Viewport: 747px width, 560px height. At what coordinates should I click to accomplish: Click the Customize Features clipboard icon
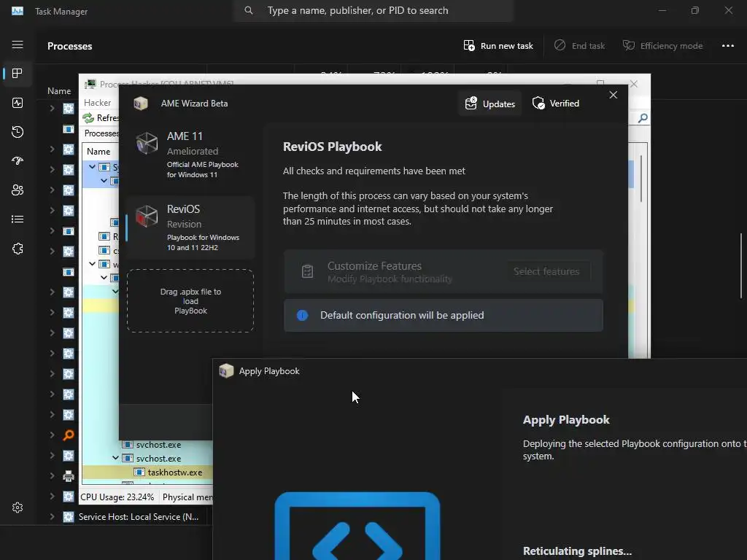(x=307, y=271)
